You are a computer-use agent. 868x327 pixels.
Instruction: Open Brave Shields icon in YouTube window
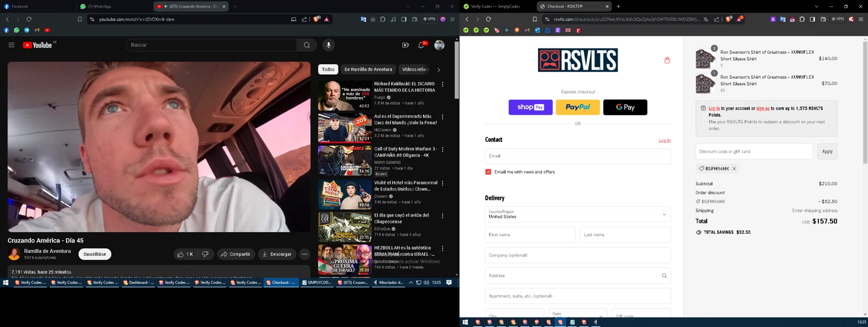click(317, 19)
